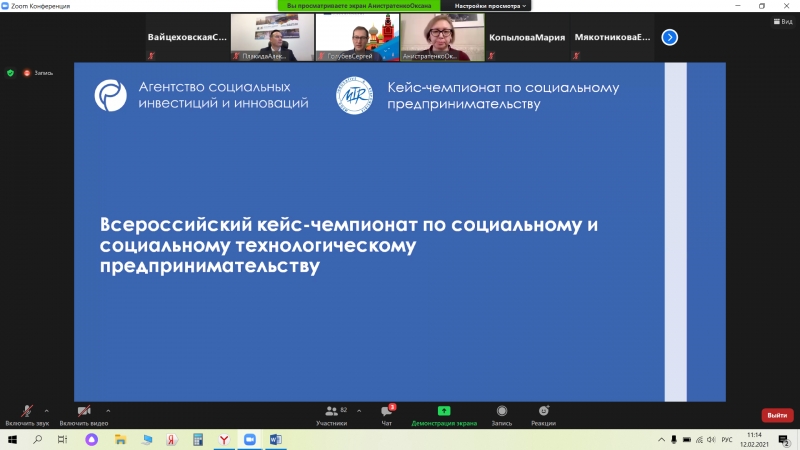Expand arrow next to Участники

(x=359, y=411)
